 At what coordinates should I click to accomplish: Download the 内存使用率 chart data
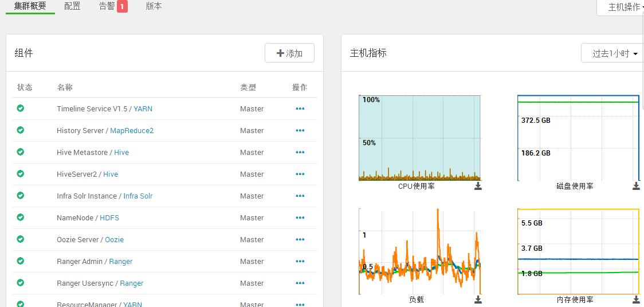[636, 299]
